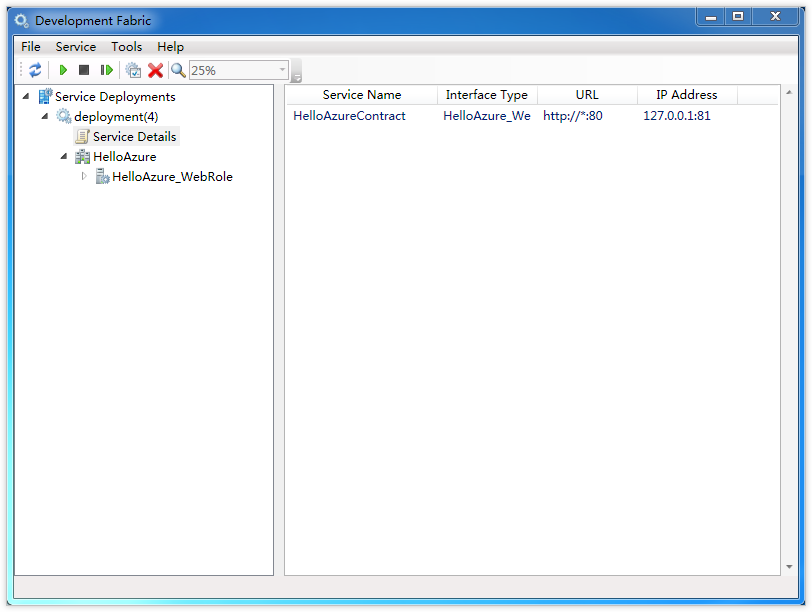The height and width of the screenshot is (612, 812).
Task: Click the URL column header
Action: (x=587, y=95)
